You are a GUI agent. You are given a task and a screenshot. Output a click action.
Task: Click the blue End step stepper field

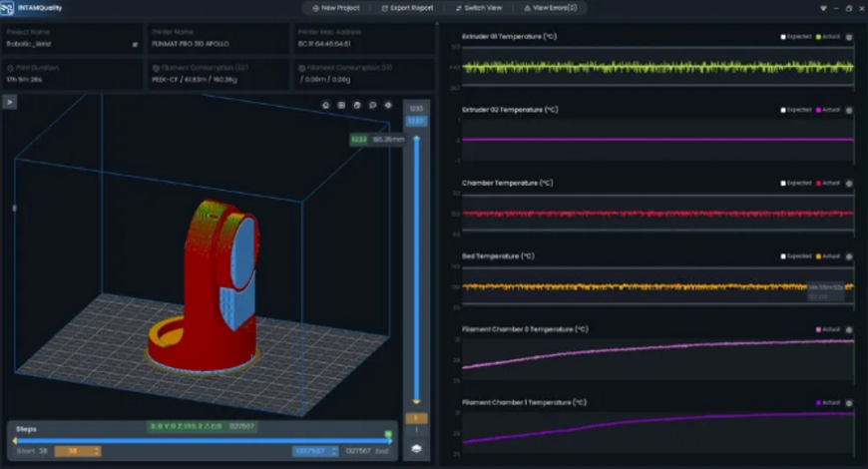[315, 451]
